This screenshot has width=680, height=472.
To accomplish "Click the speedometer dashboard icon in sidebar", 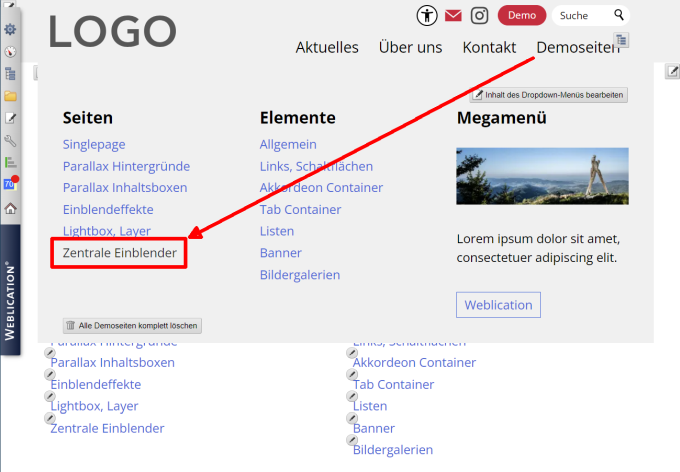I will [10, 52].
